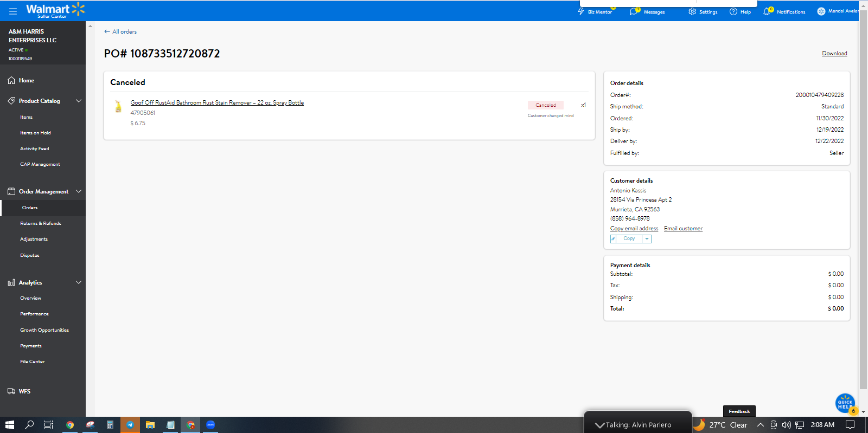Viewport: 868px width, 433px height.
Task: Go to Items in Product Catalog
Action: point(27,117)
